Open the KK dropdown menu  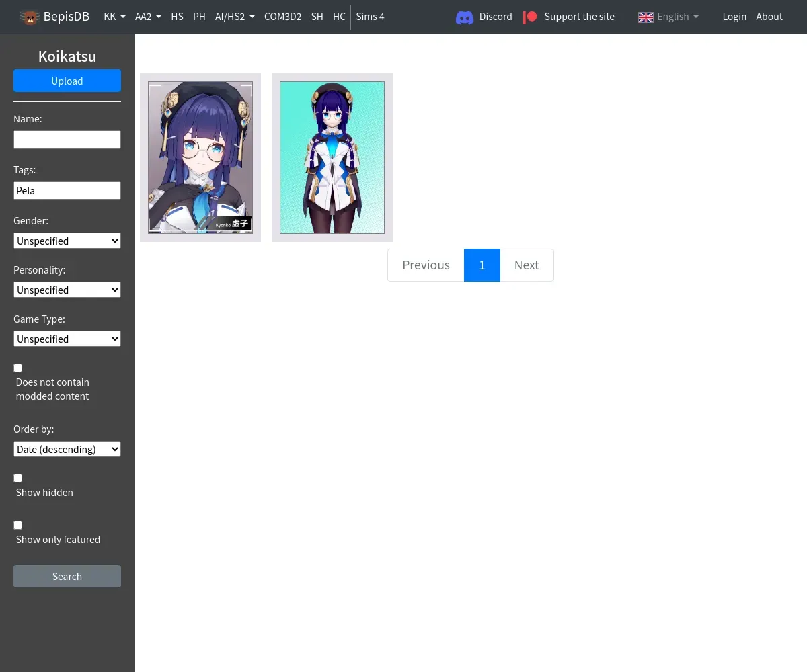click(x=114, y=17)
